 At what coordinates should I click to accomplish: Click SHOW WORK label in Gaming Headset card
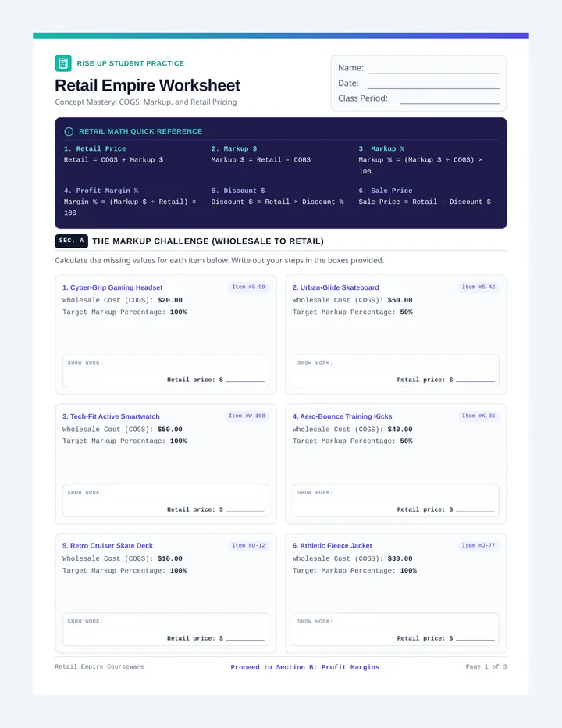(x=85, y=362)
